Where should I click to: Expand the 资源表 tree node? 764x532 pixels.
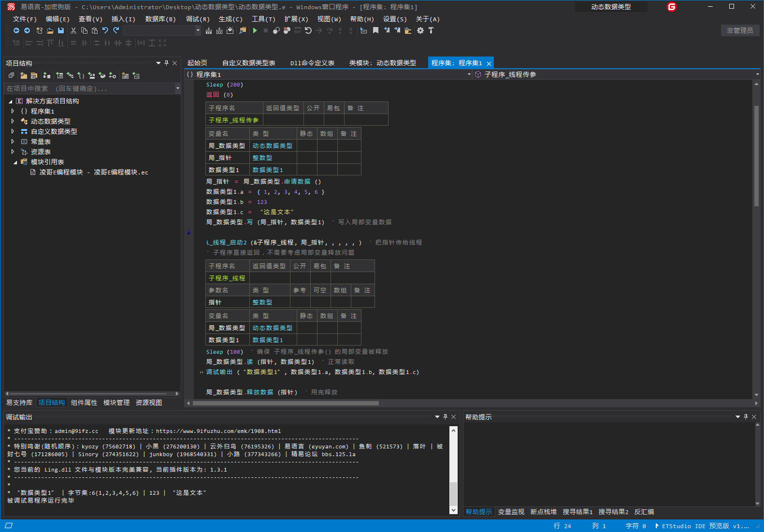13,152
